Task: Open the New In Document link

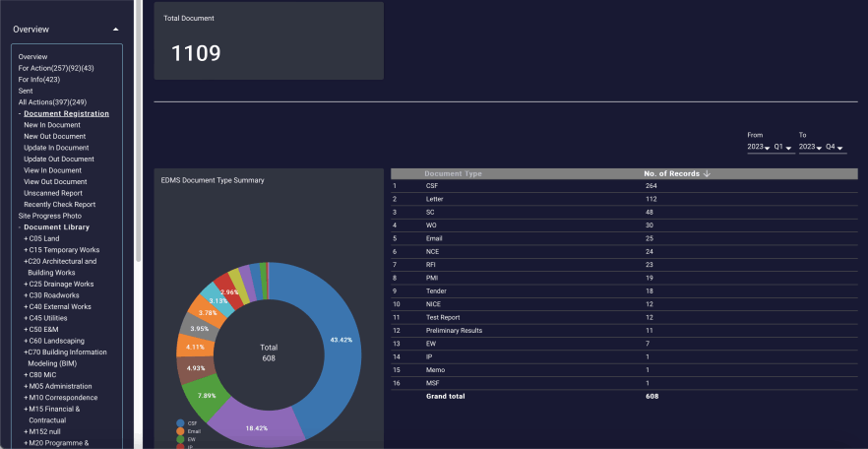Action: [51, 125]
